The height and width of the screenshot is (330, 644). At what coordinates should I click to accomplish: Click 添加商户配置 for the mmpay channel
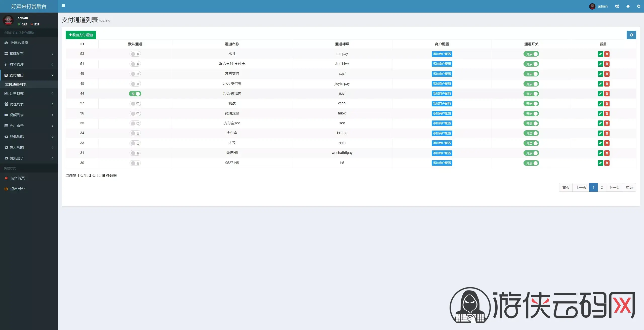pos(442,54)
